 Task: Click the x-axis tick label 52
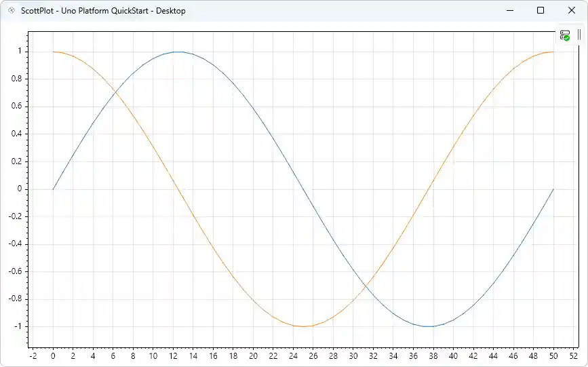(573, 355)
